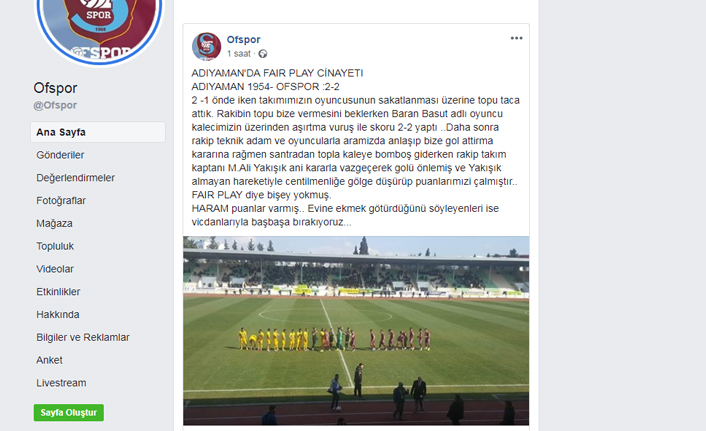Screen dimensions: 706x431
Task: Visit the Mağaza tab
Action: coord(54,223)
